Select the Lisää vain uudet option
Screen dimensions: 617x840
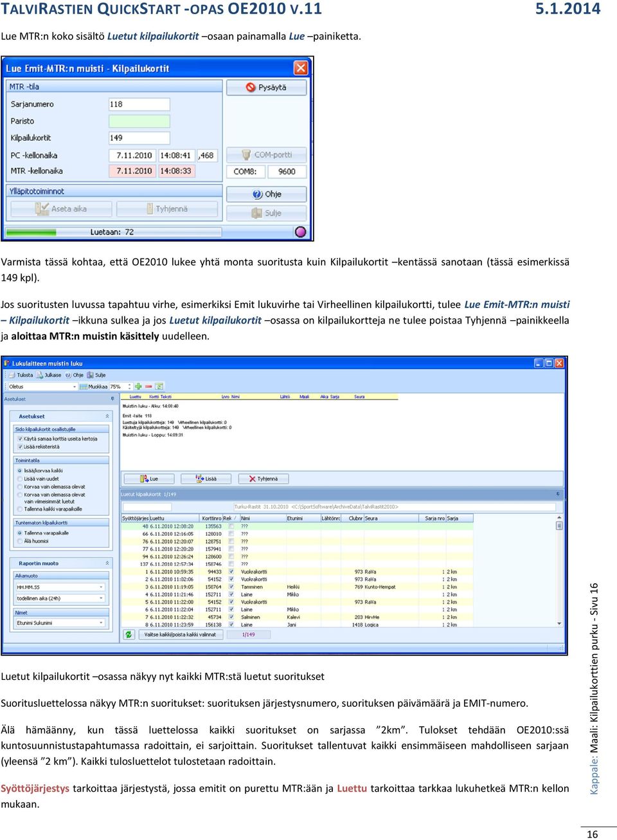20,479
